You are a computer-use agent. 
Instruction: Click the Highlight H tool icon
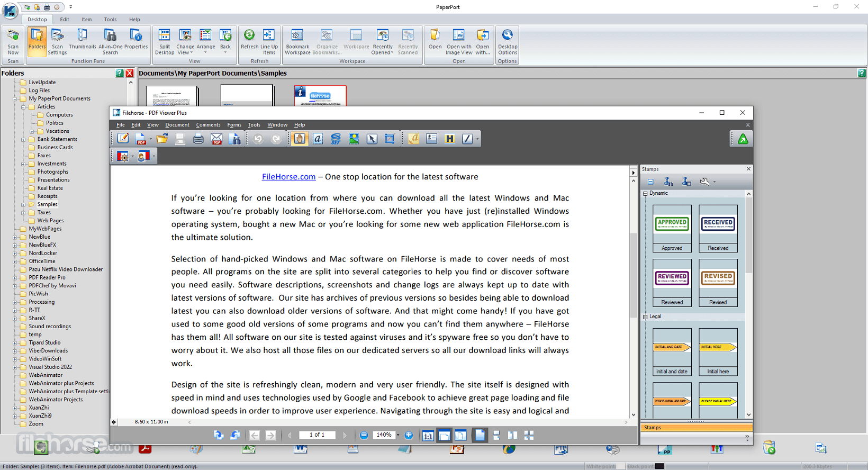click(x=450, y=139)
